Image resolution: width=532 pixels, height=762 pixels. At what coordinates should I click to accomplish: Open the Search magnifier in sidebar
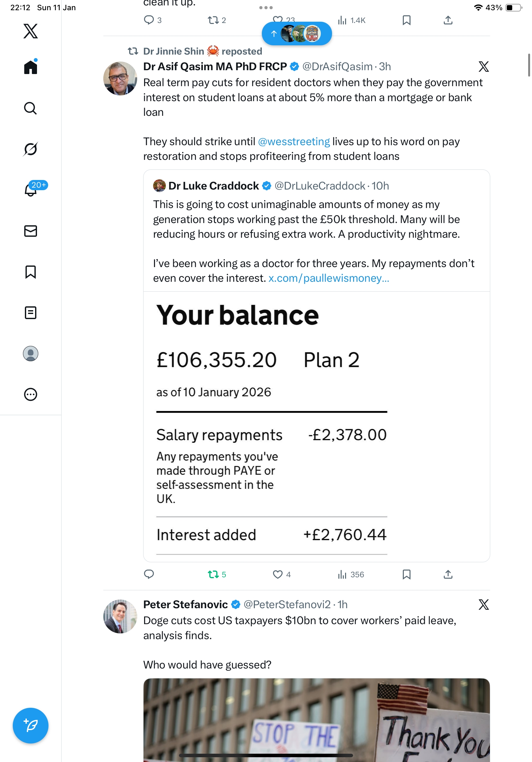pos(31,108)
